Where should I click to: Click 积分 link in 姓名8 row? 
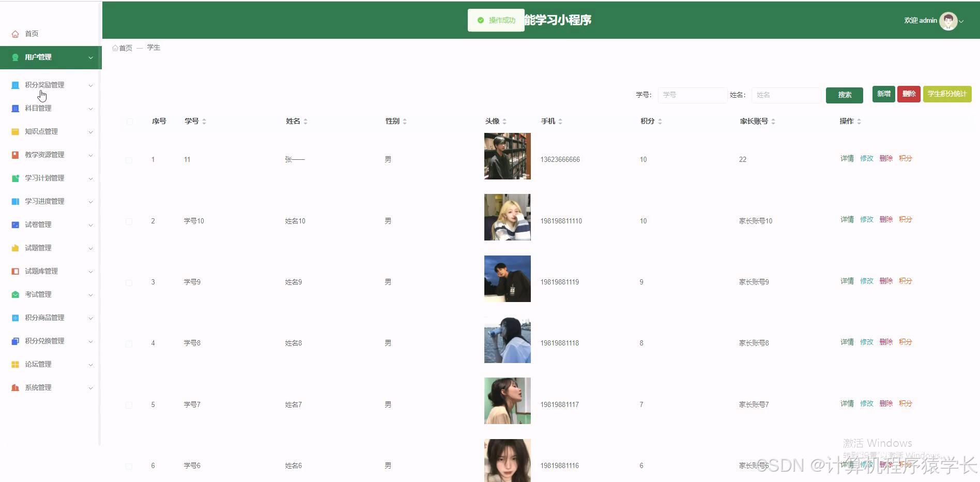tap(906, 342)
